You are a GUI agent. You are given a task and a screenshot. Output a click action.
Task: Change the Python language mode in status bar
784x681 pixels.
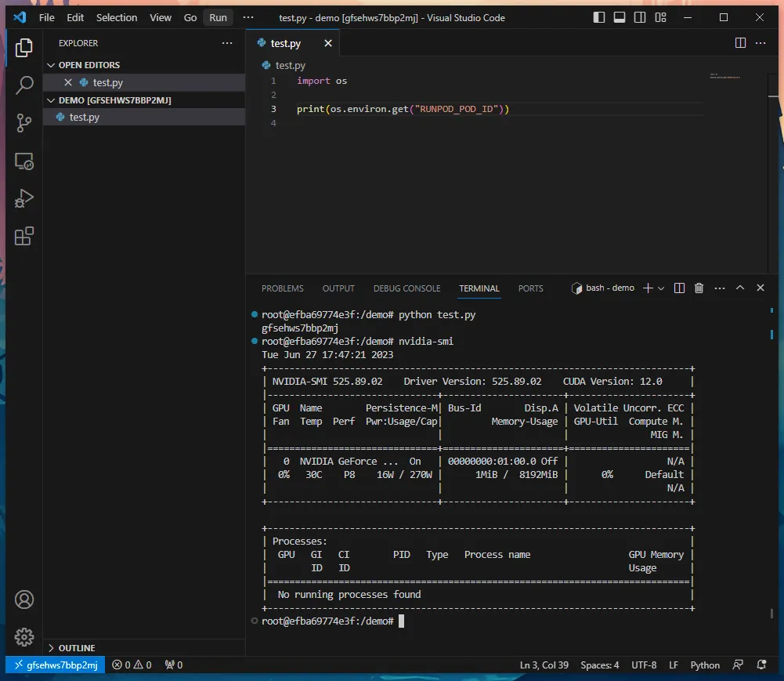[x=705, y=665]
